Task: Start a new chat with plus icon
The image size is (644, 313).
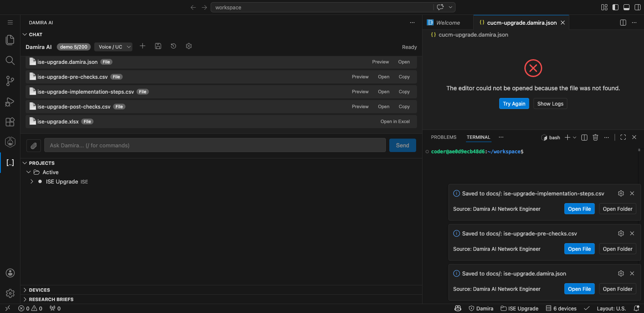Action: (143, 46)
